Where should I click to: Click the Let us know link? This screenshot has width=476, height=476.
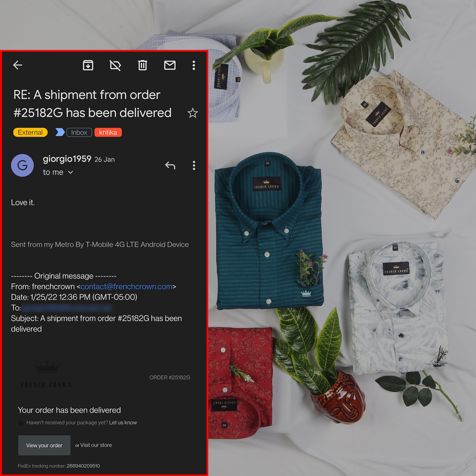[x=123, y=422]
